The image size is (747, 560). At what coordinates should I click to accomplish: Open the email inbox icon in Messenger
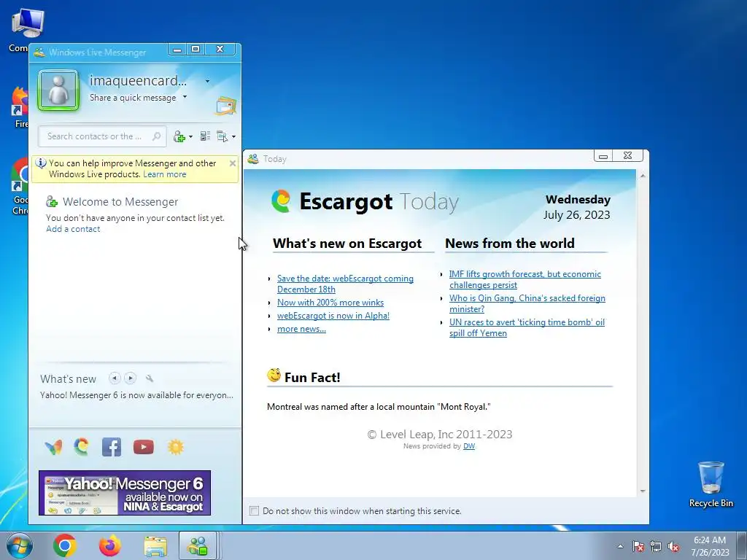click(226, 106)
